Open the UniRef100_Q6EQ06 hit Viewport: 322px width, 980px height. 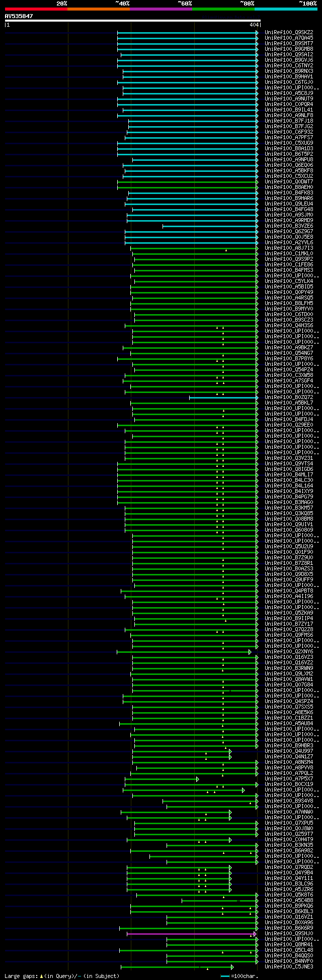point(289,165)
